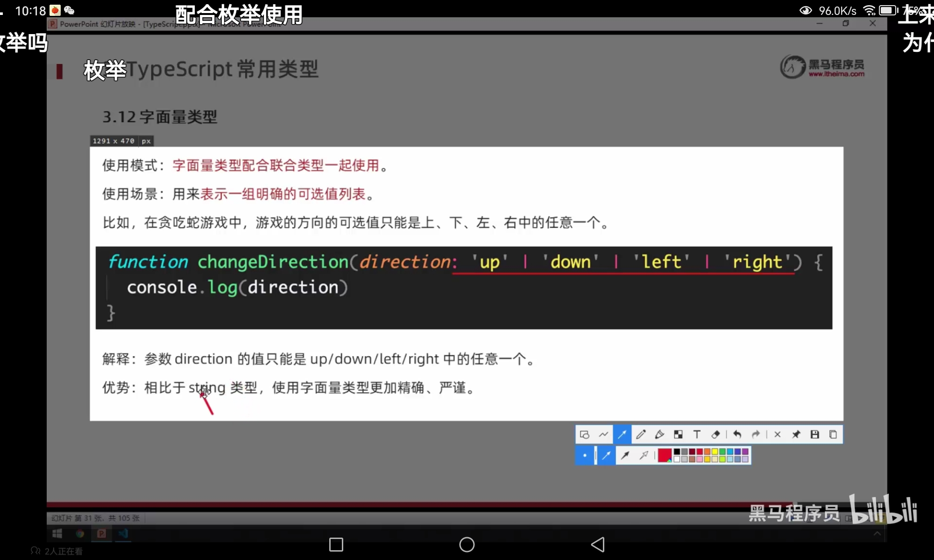Image resolution: width=934 pixels, height=560 pixels.
Task: Open the large red current color picker
Action: [664, 455]
